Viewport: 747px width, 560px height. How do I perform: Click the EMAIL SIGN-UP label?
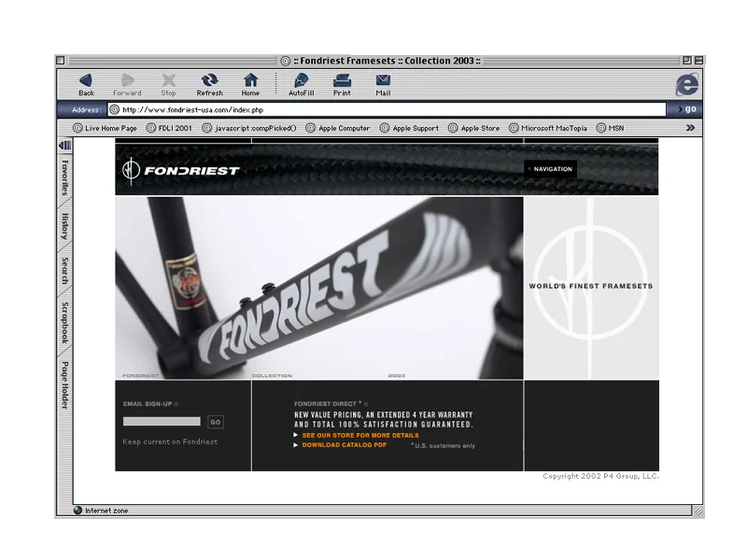pos(150,404)
